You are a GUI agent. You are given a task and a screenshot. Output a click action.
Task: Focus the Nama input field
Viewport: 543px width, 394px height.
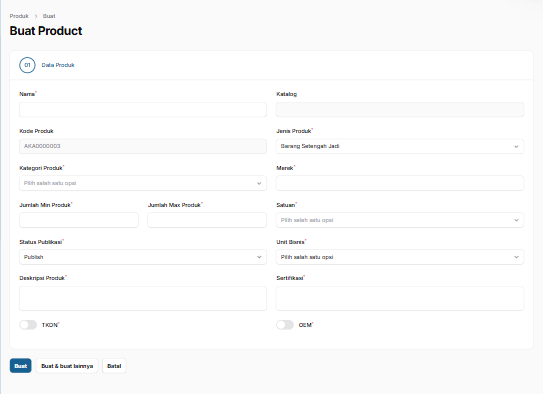pos(143,109)
